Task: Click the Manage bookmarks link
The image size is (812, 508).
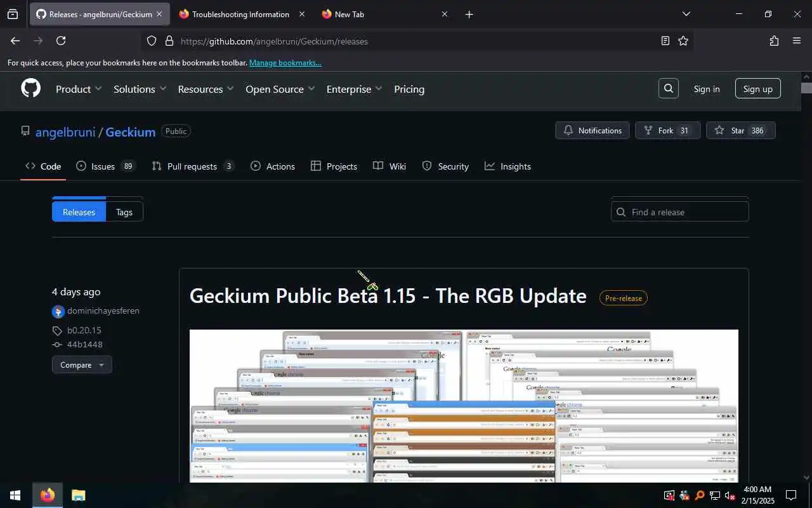Action: pyautogui.click(x=285, y=63)
